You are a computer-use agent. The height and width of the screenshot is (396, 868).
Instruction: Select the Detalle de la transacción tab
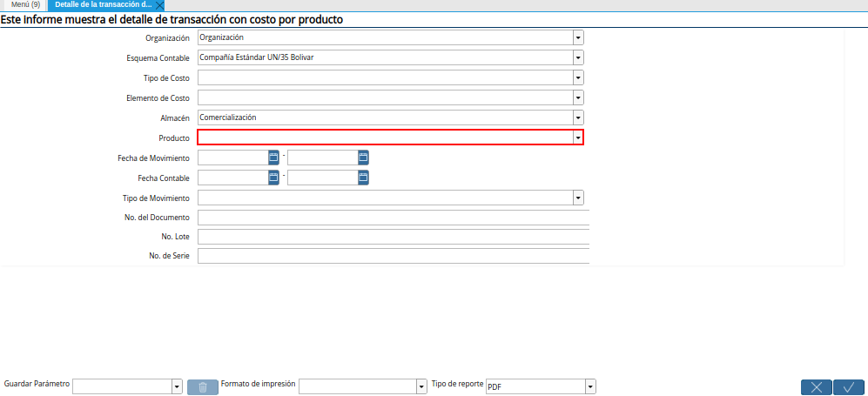(104, 5)
